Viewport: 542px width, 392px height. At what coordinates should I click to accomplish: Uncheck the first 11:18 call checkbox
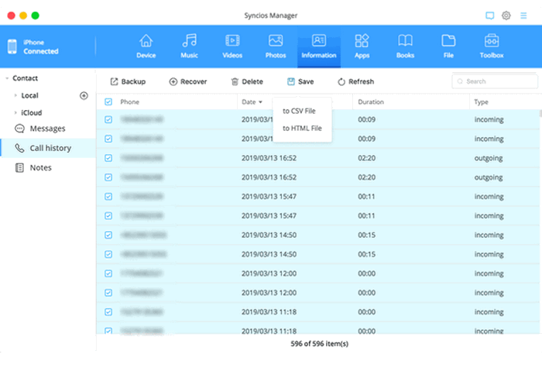pos(108,312)
